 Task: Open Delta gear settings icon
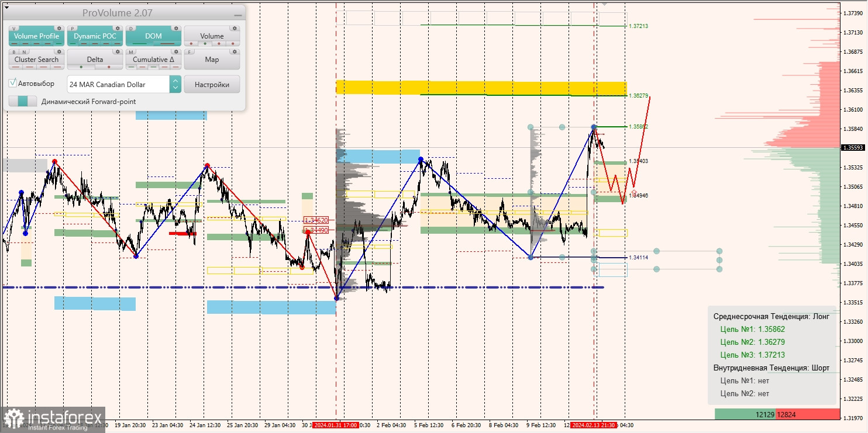pyautogui.click(x=117, y=51)
